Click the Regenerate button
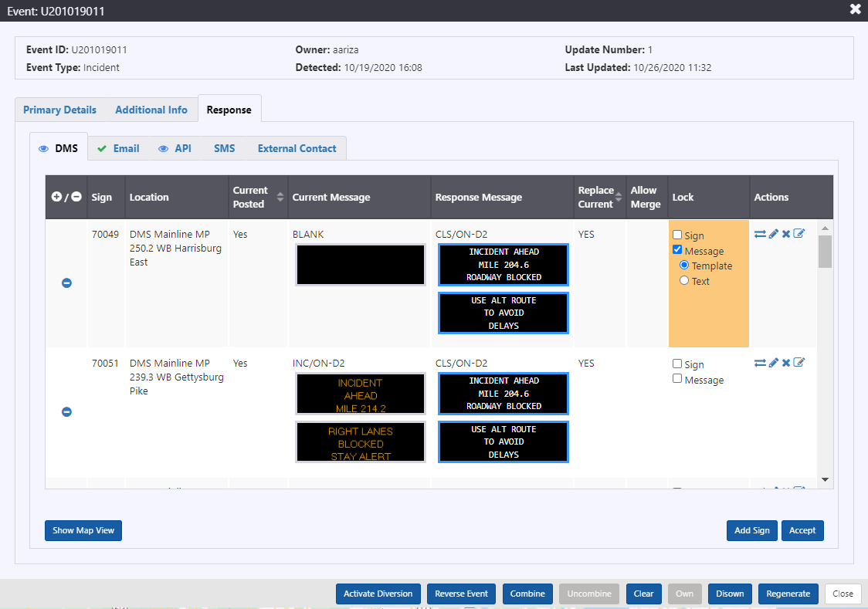868x609 pixels. [x=788, y=594]
